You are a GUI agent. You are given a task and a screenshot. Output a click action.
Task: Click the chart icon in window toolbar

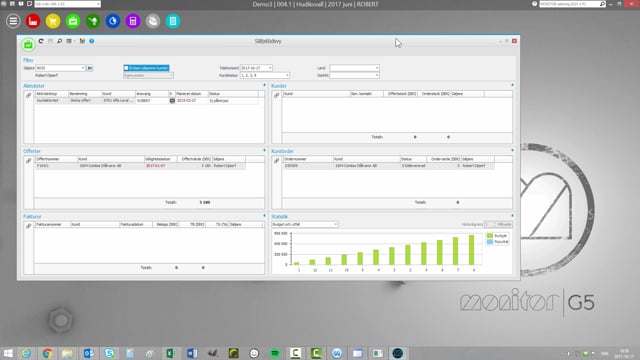click(x=82, y=41)
